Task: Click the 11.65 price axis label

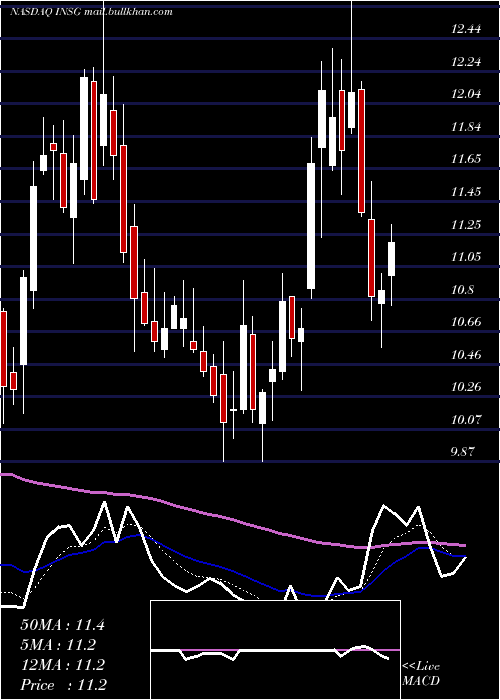Action: [x=466, y=159]
